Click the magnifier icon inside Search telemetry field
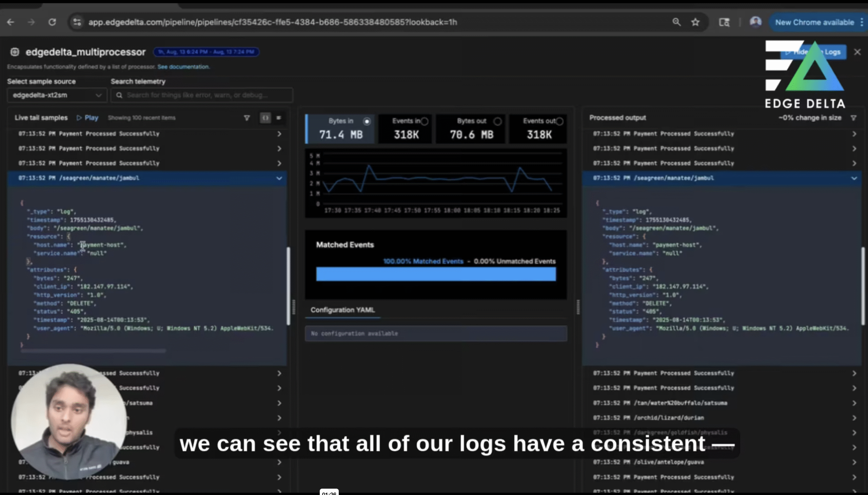The width and height of the screenshot is (868, 495). [120, 95]
